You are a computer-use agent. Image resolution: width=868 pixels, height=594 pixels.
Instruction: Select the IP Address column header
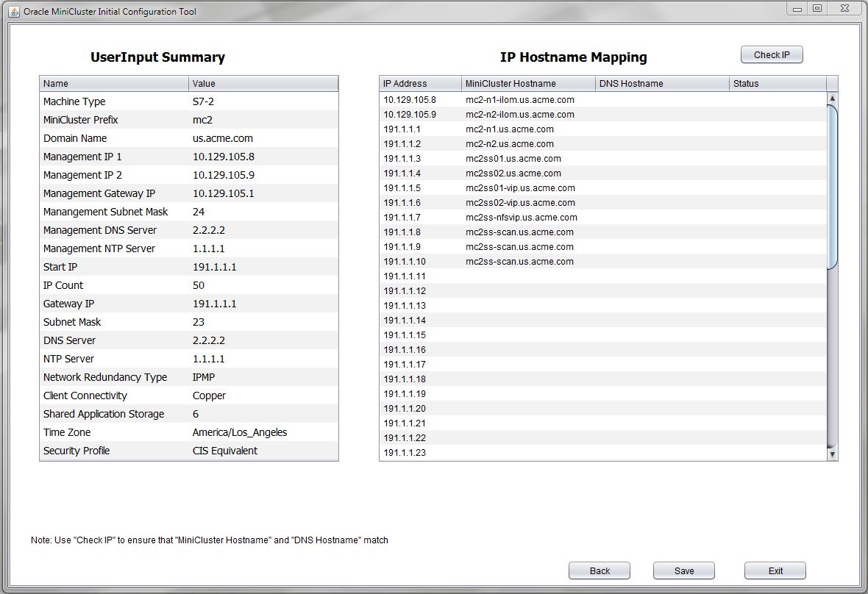pos(420,84)
